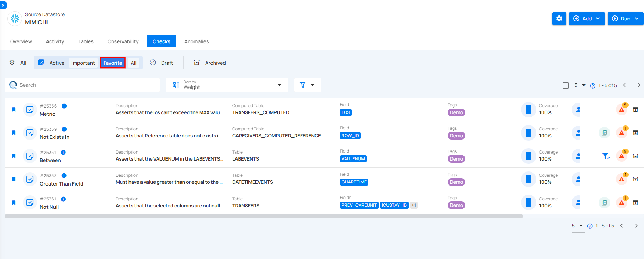The image size is (644, 259).
Task: Select check #25356 Metric checkbox
Action: [30, 109]
